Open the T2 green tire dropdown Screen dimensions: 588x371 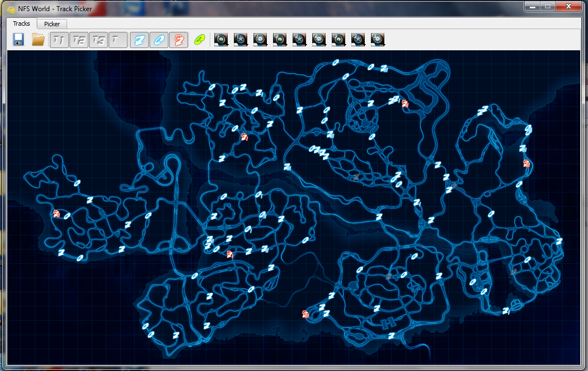tap(279, 39)
